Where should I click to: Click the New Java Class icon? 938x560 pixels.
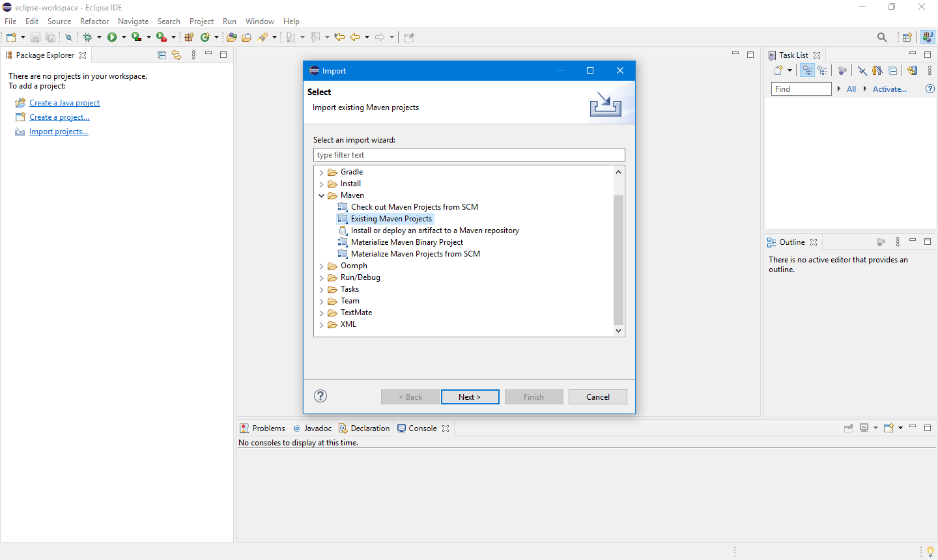pyautogui.click(x=205, y=37)
